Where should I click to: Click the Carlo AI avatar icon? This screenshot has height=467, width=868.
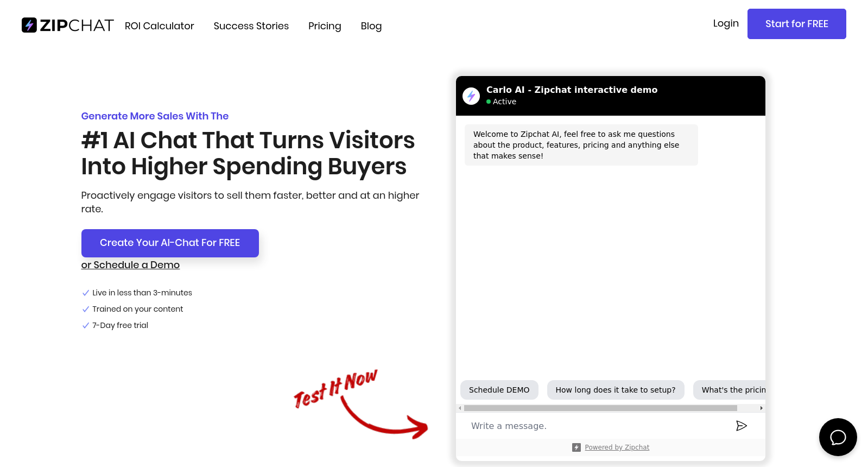click(x=471, y=96)
